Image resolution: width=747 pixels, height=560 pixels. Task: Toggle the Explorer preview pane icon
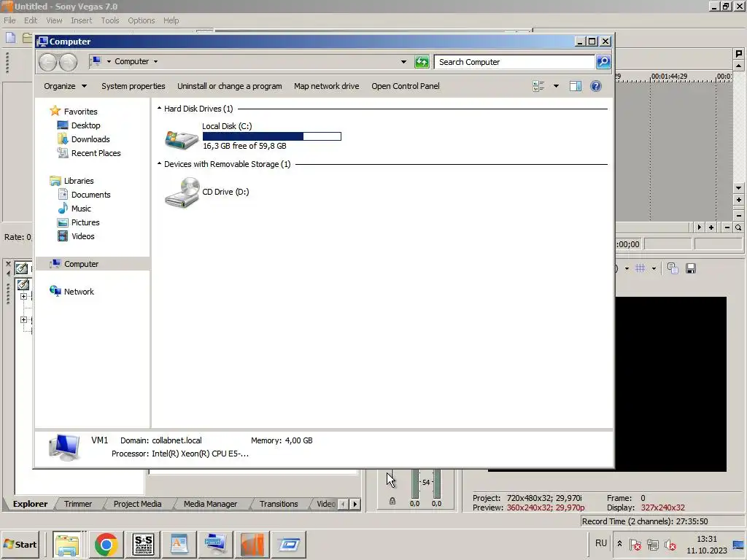[576, 86]
